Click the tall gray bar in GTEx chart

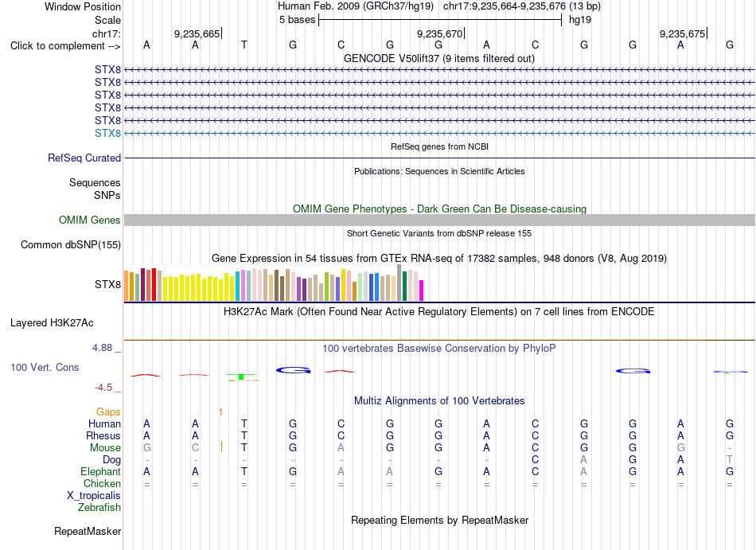tap(399, 283)
